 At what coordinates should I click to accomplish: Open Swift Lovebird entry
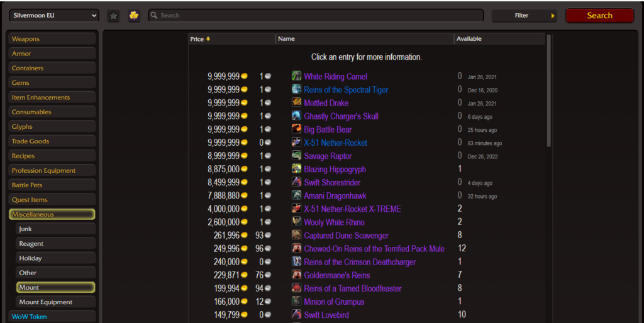326,315
